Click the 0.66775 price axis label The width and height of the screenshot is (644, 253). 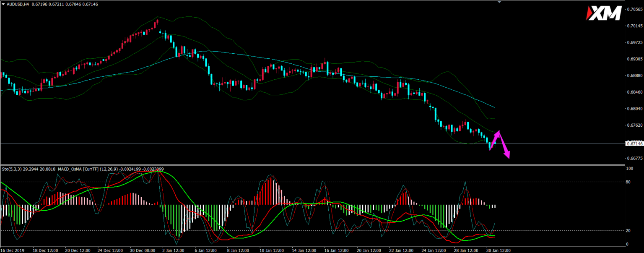point(634,158)
